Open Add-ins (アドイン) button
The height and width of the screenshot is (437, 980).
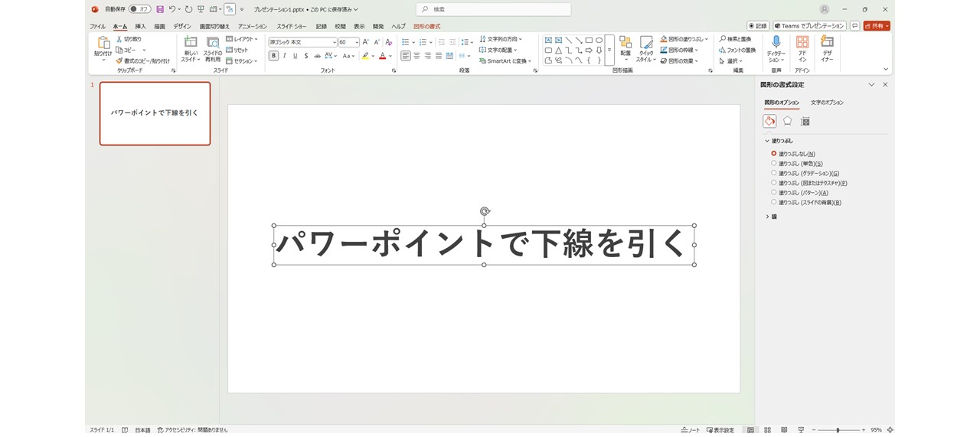802,49
